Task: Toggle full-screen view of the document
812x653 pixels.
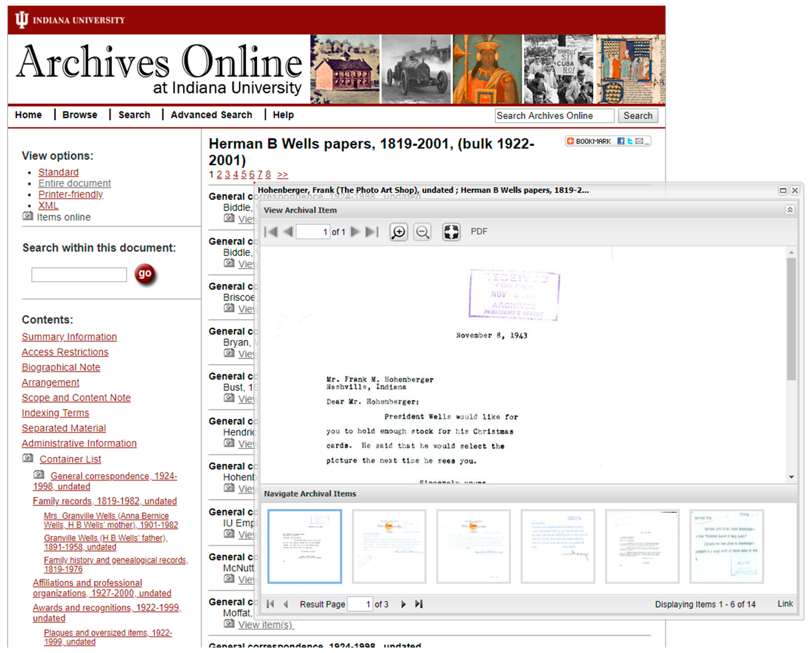Action: 451,231
